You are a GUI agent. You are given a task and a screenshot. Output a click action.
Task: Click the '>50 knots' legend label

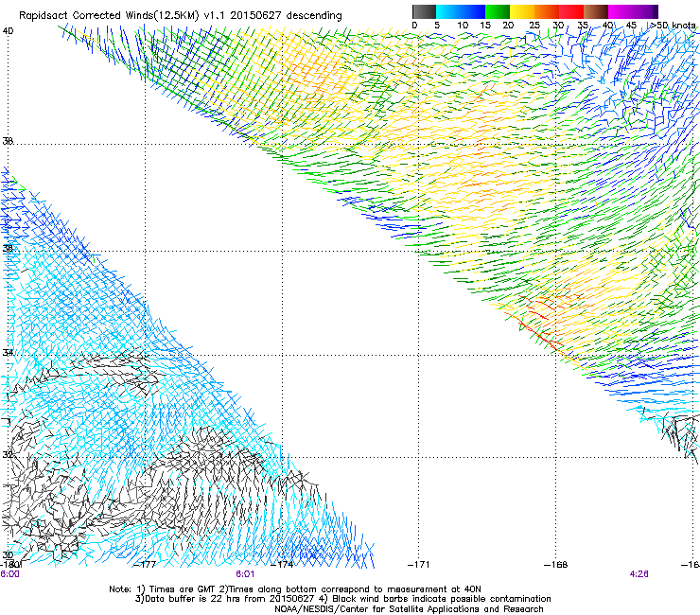673,26
